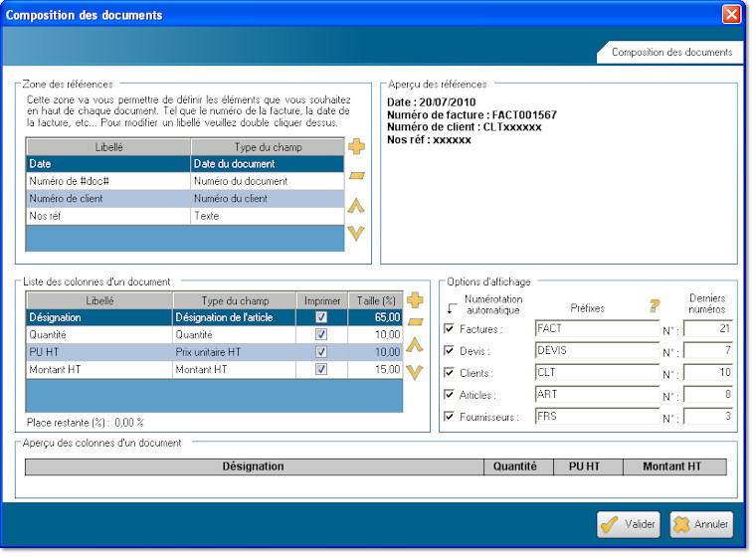Click Fournisseurs last number field showing 3
The width and height of the screenshot is (756, 557).
(x=708, y=416)
